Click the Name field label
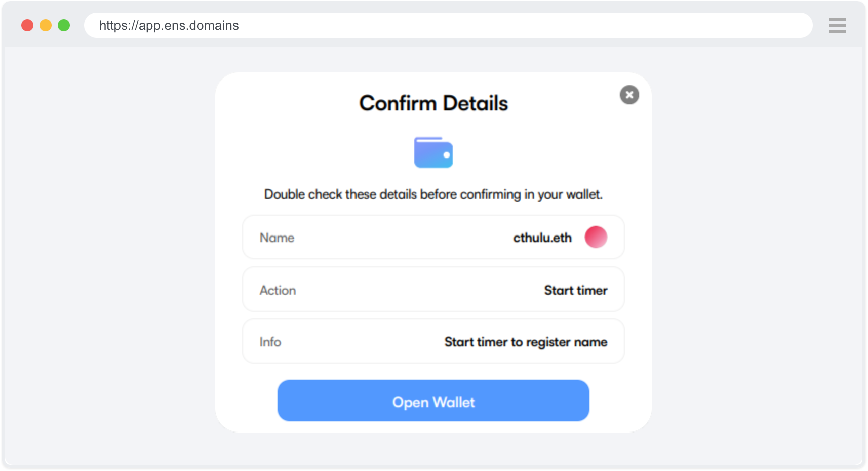The image size is (868, 471). (x=277, y=238)
